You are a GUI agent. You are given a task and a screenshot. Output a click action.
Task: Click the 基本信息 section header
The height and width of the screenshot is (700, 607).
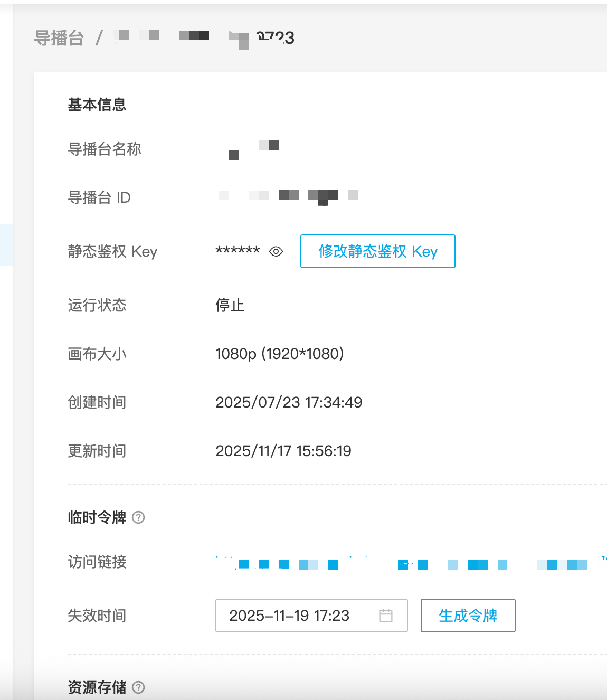[97, 105]
